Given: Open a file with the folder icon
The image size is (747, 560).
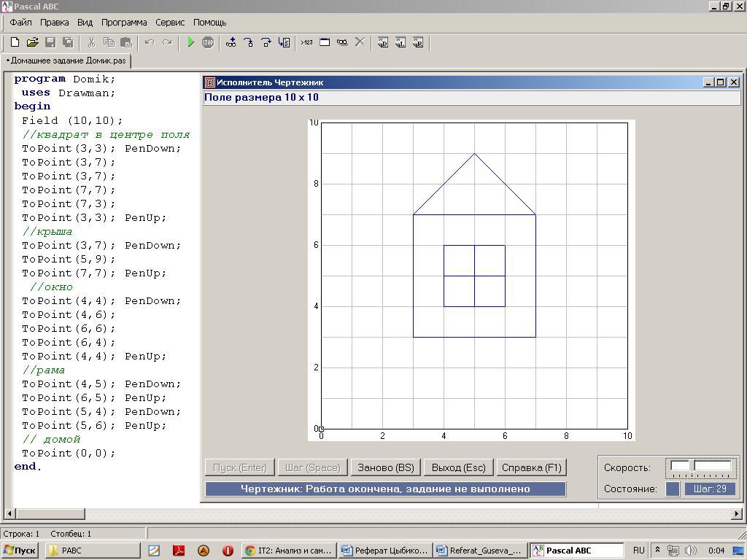Looking at the screenshot, I should 32,42.
